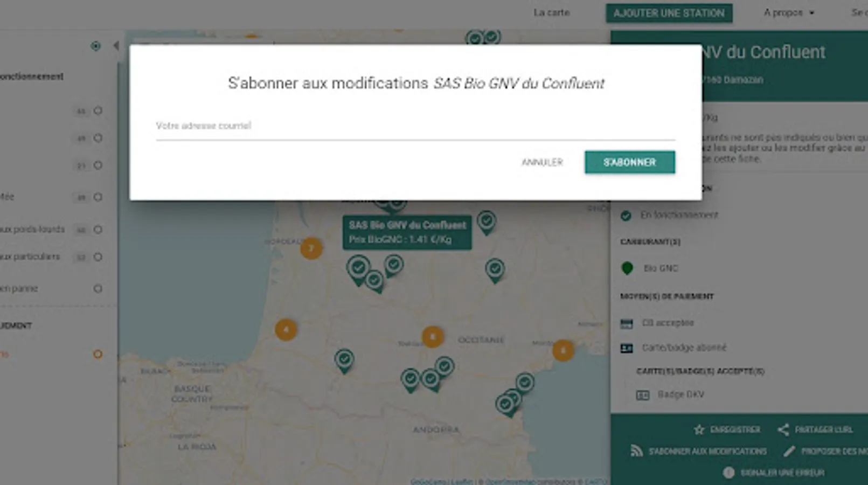The image size is (868, 485).
Task: Click the 'CB acceptée' payment text
Action: point(668,323)
